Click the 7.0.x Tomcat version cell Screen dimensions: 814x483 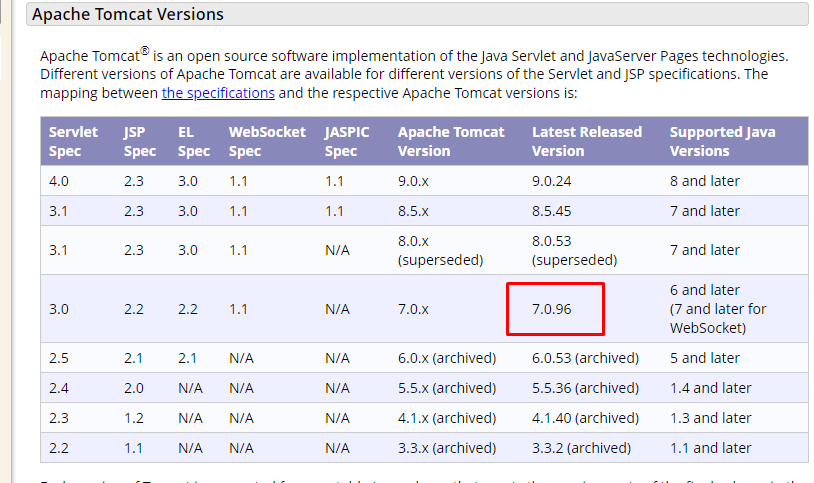pyautogui.click(x=413, y=310)
